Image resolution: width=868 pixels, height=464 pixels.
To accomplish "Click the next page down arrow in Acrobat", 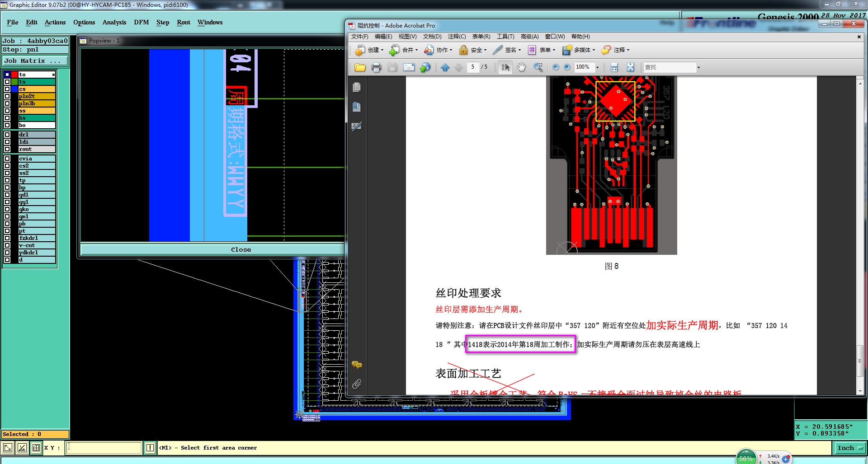I will (x=458, y=67).
